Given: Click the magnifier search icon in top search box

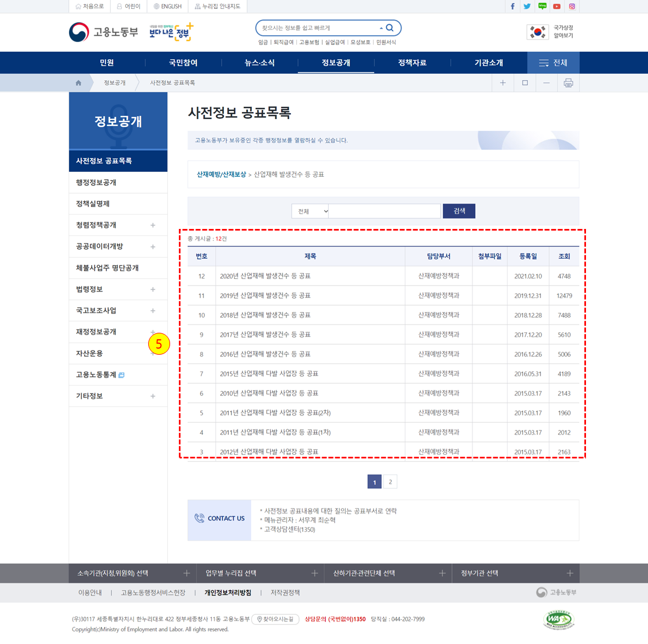Looking at the screenshot, I should click(x=390, y=27).
